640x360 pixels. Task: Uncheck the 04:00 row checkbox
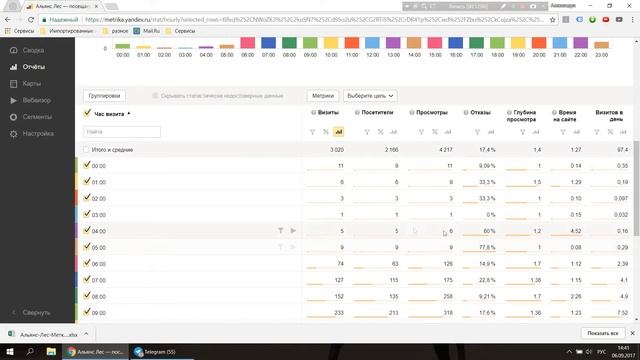tap(87, 230)
